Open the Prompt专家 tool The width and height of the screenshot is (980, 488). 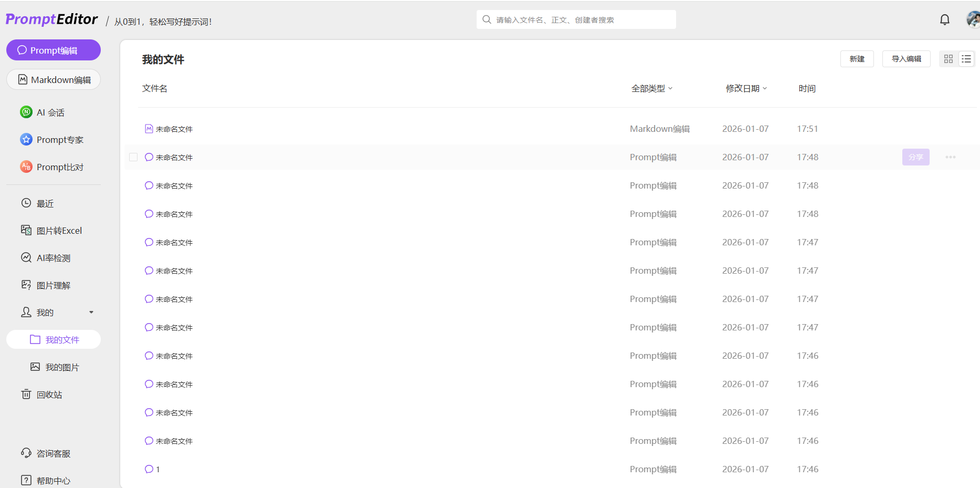59,140
